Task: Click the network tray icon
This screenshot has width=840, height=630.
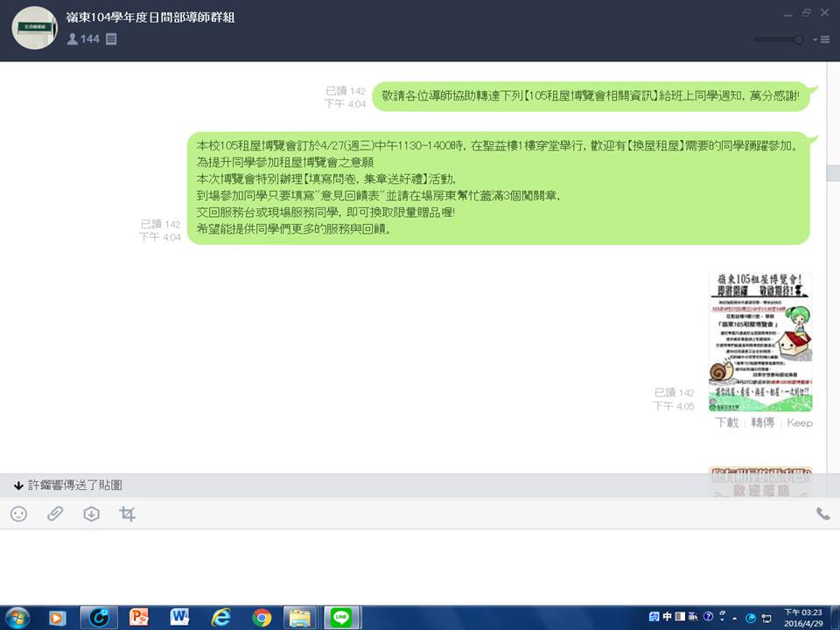Action: 766,619
